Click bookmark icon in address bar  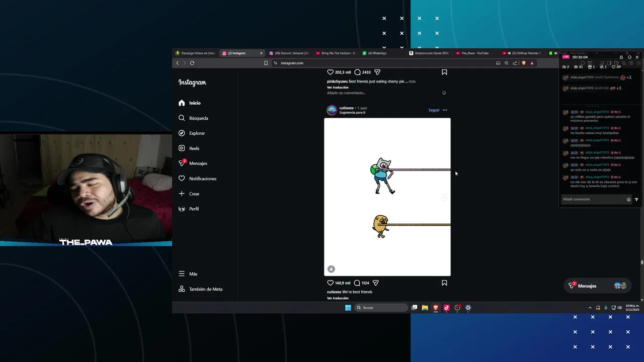tap(266, 63)
